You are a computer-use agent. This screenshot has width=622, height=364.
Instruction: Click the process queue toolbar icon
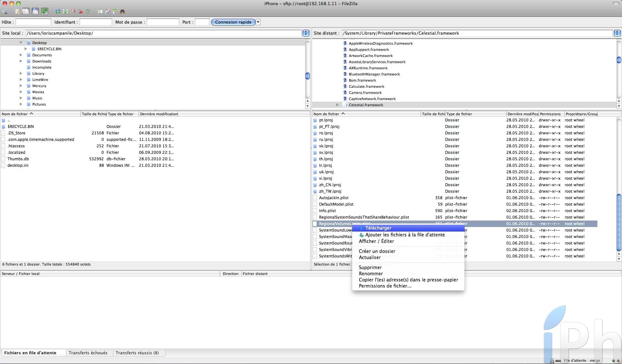click(x=65, y=12)
